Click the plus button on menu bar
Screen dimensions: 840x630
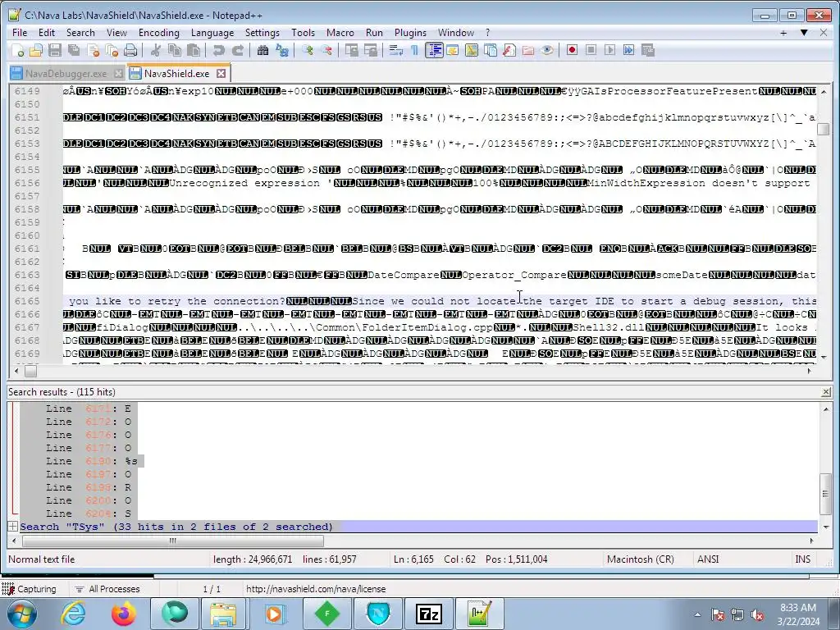pos(783,33)
